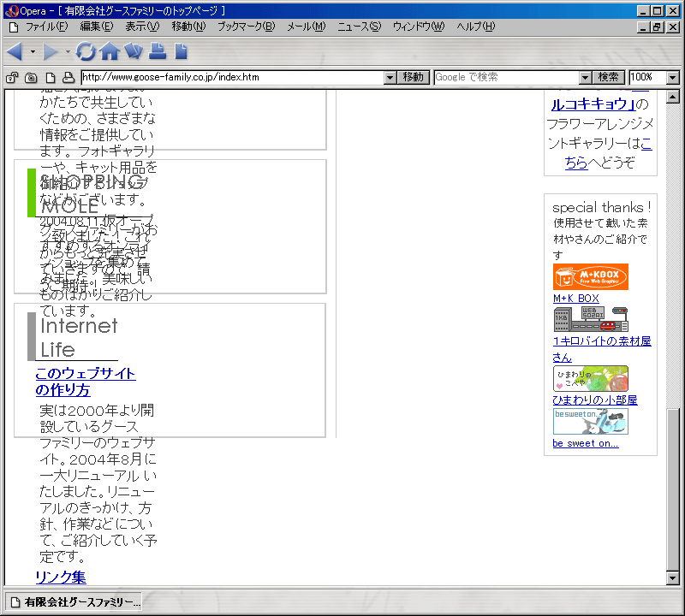Print the page using the large printer icon
685x616 pixels.
coord(158,51)
